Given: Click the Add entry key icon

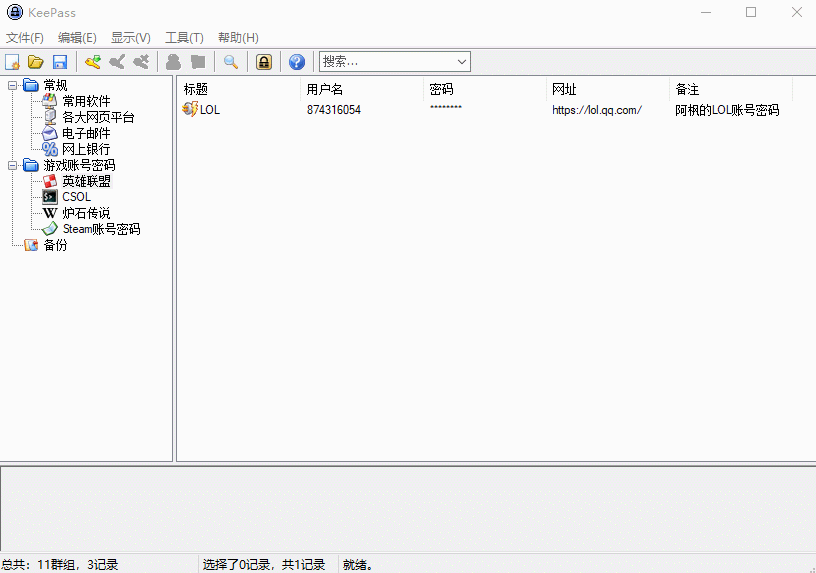Looking at the screenshot, I should click(93, 62).
